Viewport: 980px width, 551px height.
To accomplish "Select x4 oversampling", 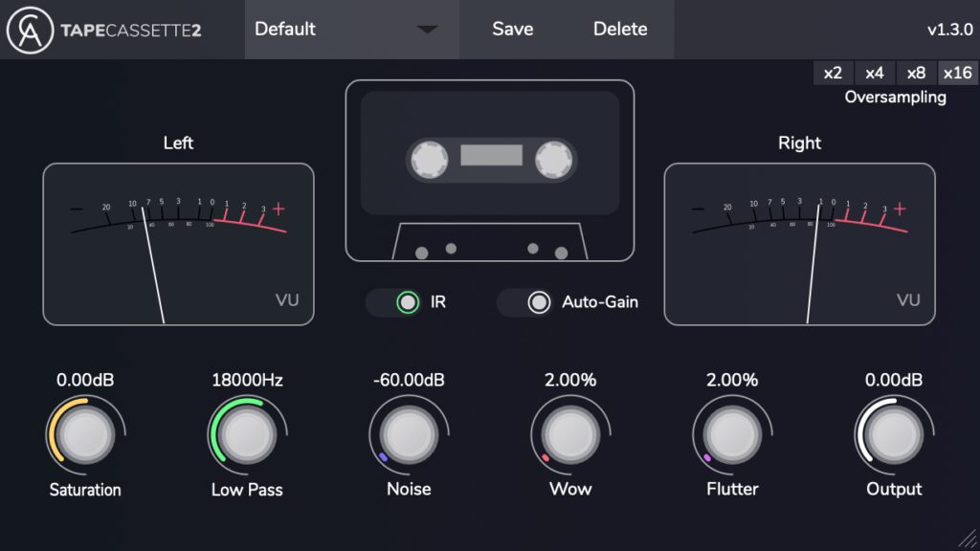I will (x=875, y=73).
